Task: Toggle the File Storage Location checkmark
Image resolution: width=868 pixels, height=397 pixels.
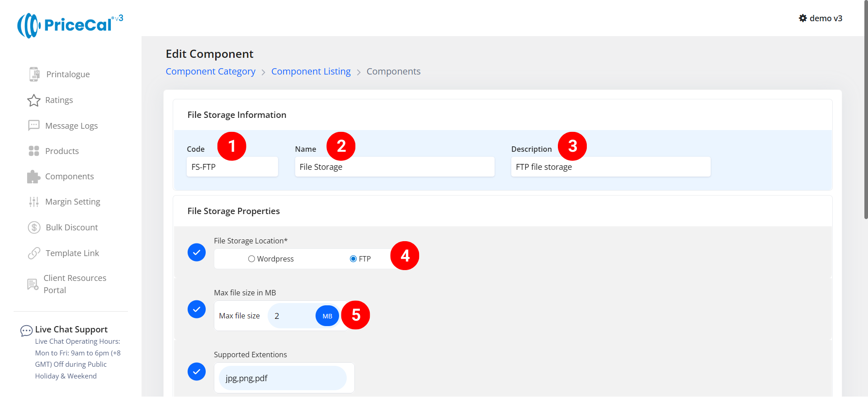Action: tap(197, 252)
